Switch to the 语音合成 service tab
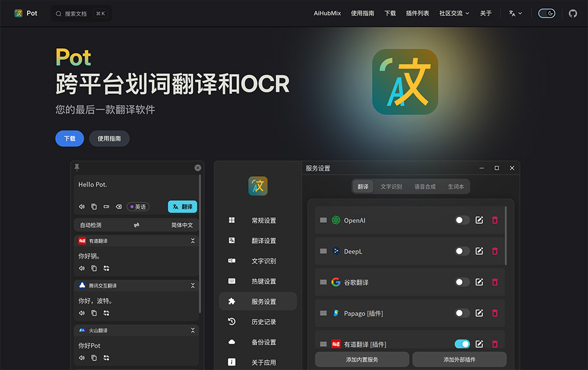Viewport: 588px width, 370px height. pos(425,187)
